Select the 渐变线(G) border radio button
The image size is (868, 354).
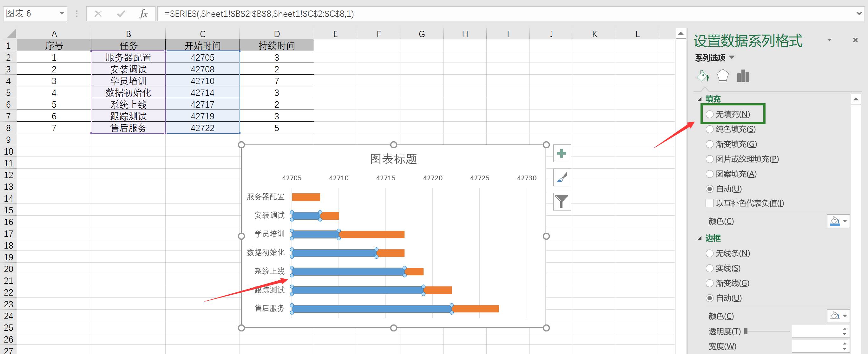pyautogui.click(x=710, y=283)
